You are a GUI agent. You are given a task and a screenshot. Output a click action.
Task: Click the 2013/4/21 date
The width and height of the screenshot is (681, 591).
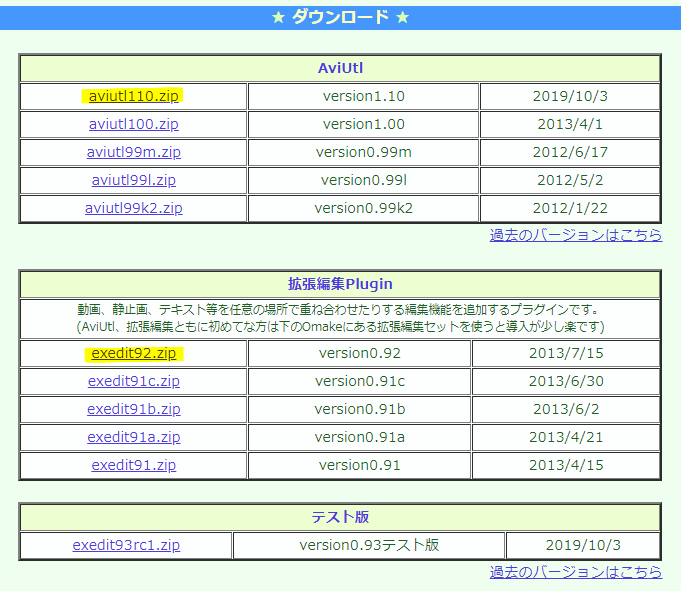point(566,437)
